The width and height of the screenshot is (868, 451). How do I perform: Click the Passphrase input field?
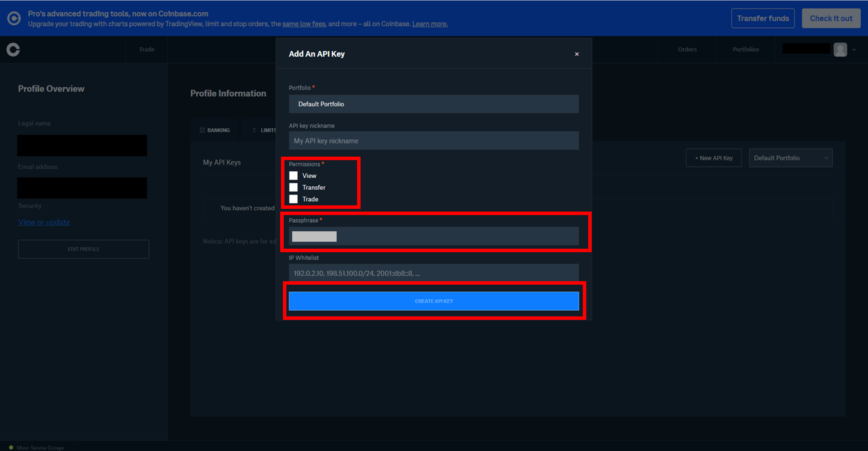pyautogui.click(x=434, y=236)
